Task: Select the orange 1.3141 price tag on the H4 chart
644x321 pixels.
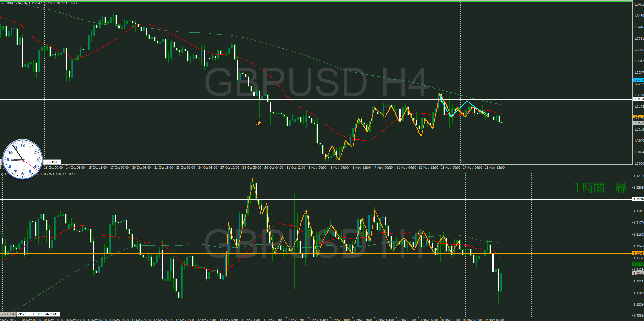Action: (638, 117)
